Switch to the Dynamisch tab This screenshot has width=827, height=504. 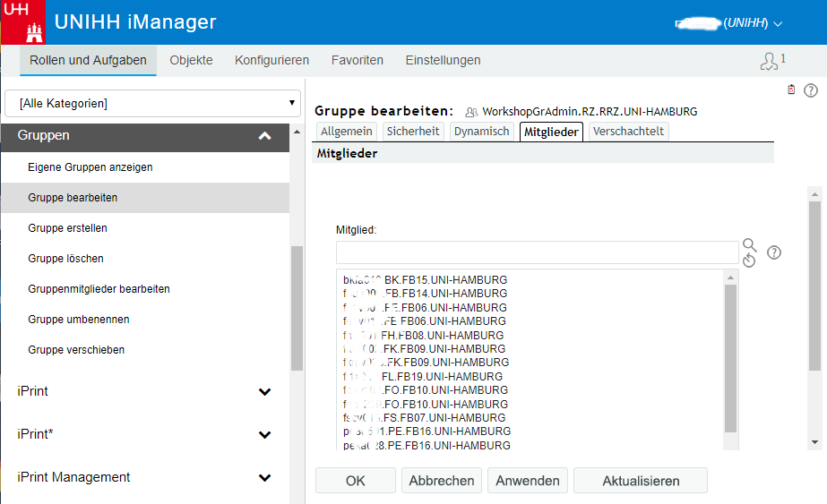[x=481, y=132]
